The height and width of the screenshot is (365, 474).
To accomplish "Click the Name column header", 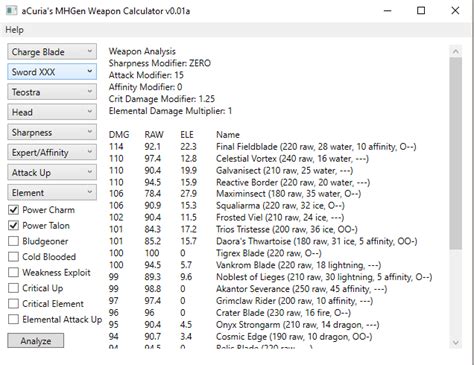I will pyautogui.click(x=228, y=135).
